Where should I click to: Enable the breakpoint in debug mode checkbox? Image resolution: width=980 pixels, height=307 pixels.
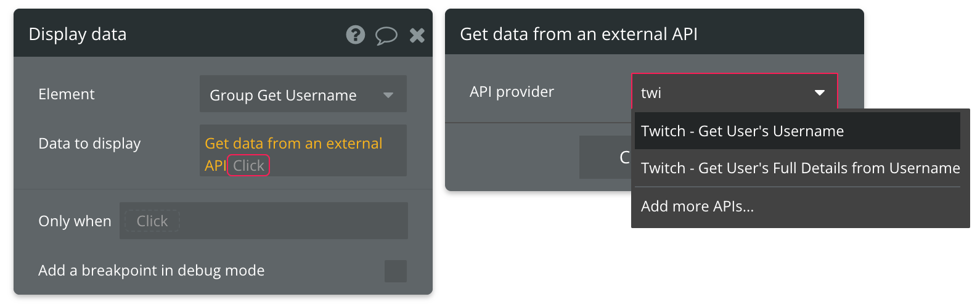395,271
